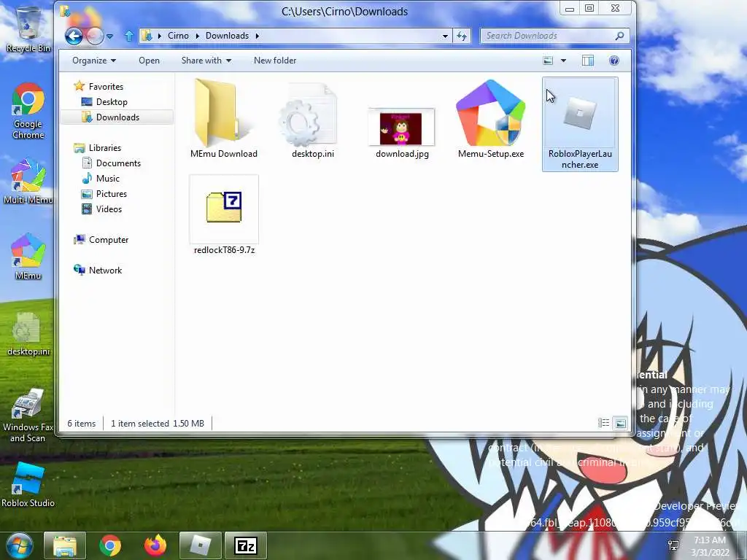Screen dimensions: 747x560
Task: Switch to Roblox taskbar window
Action: (200, 545)
